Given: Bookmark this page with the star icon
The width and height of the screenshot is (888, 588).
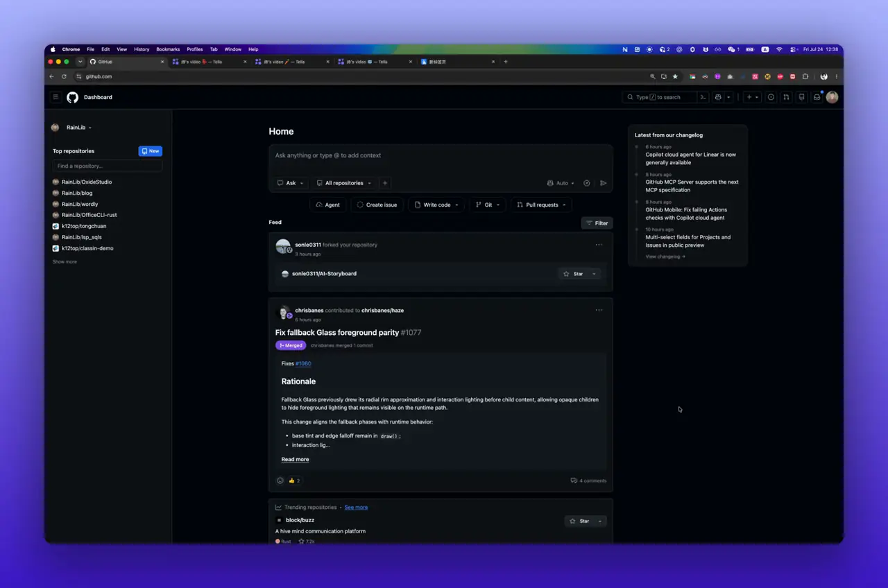Looking at the screenshot, I should pos(675,77).
